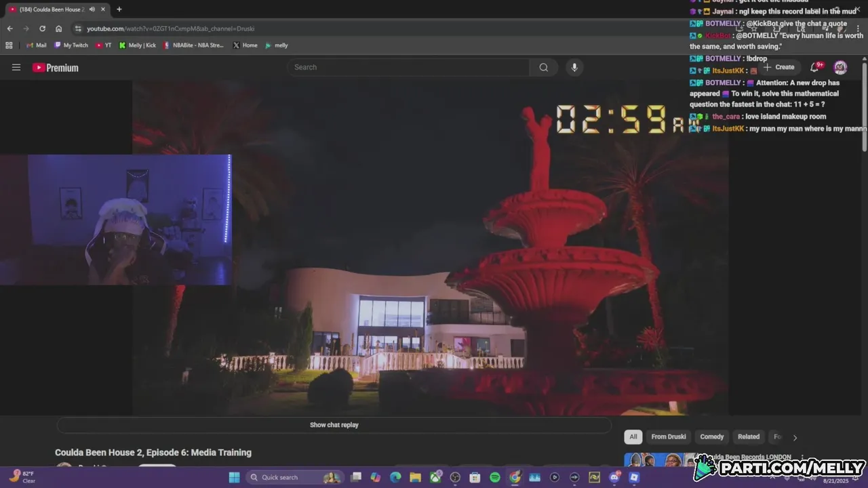Click Show chat replay button
The width and height of the screenshot is (868, 488).
tap(334, 425)
